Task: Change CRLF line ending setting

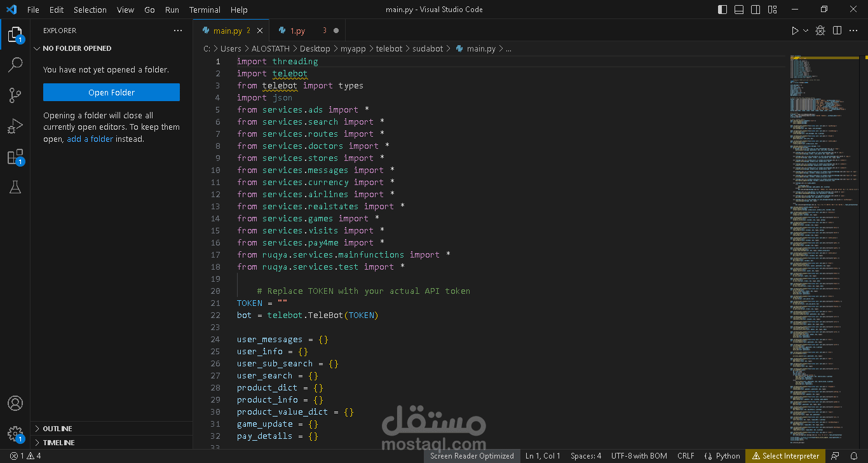Action: 686,456
